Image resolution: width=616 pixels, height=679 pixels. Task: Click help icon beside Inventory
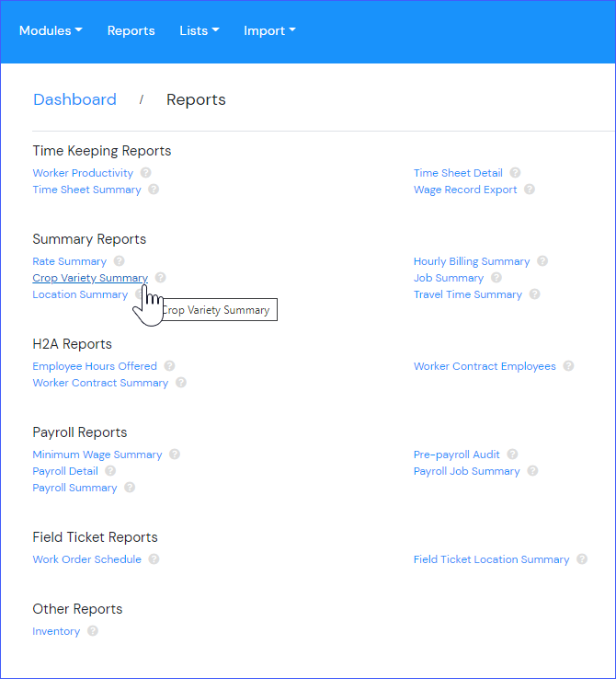tap(93, 631)
